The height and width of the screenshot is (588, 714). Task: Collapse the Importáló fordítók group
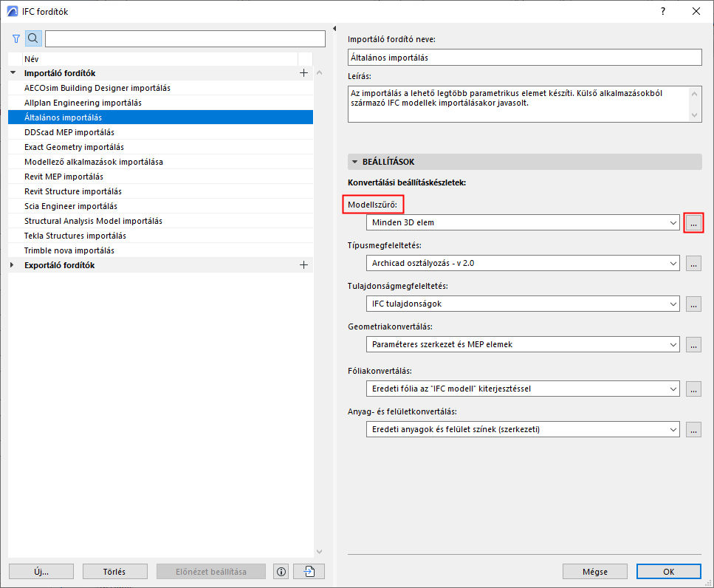click(13, 73)
